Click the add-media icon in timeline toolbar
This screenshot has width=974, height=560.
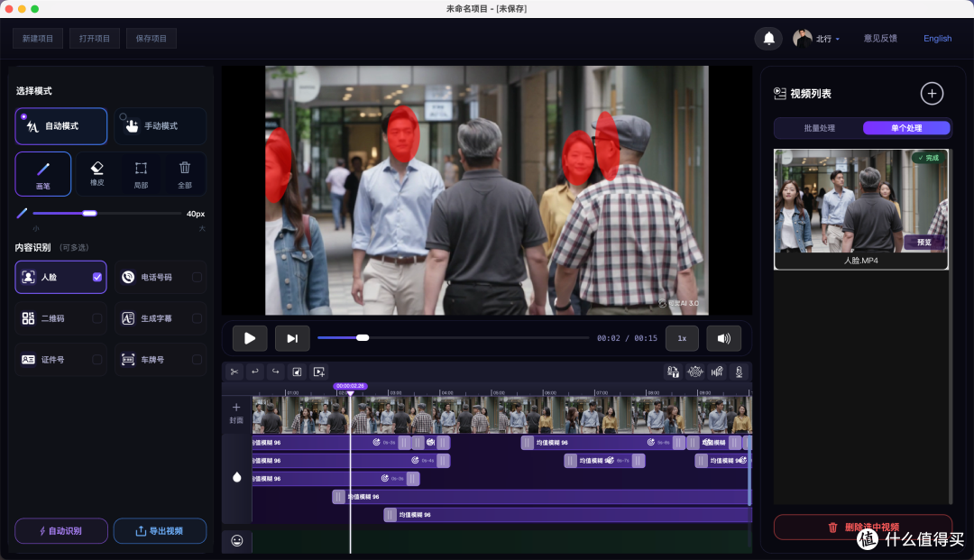click(x=319, y=372)
